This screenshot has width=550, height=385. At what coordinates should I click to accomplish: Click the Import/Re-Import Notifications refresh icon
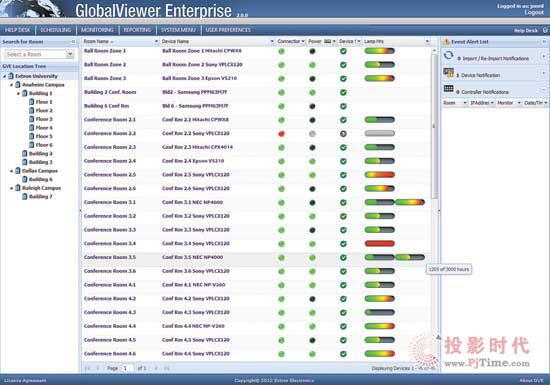(448, 55)
